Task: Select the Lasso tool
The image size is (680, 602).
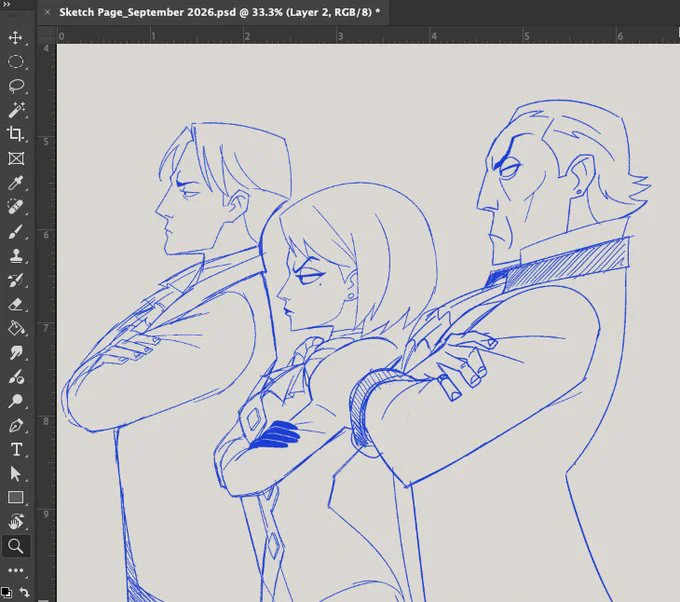Action: tap(16, 86)
